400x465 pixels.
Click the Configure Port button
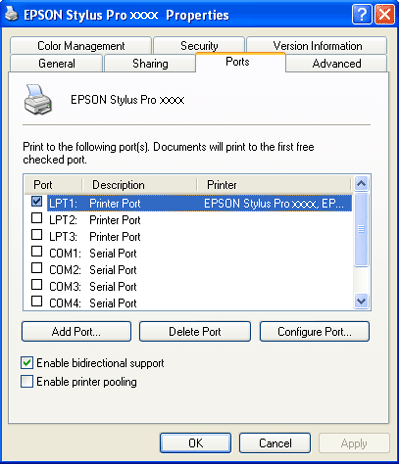pos(315,332)
